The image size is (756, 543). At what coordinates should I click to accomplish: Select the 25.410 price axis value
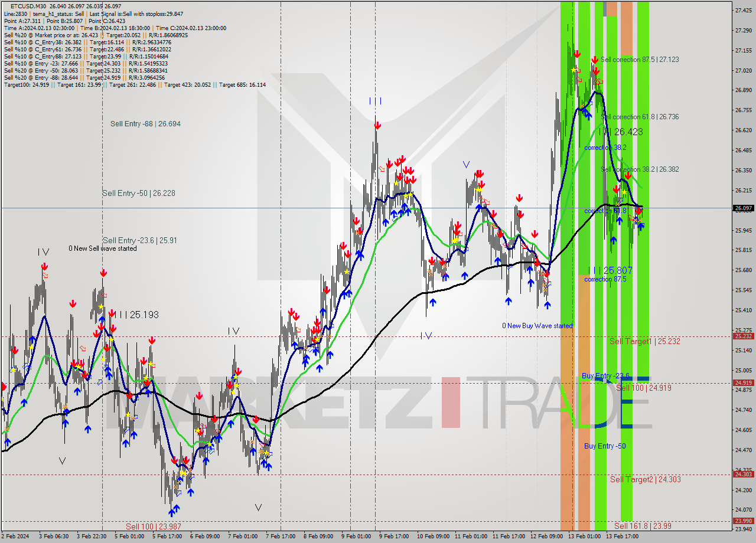743,310
